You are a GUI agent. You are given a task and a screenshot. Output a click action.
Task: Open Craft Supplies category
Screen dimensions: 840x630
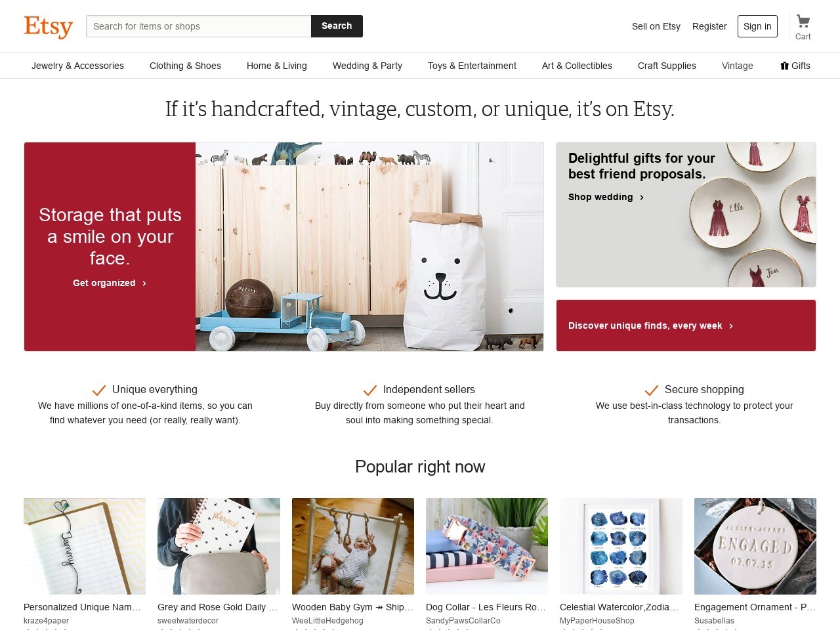pyautogui.click(x=667, y=66)
